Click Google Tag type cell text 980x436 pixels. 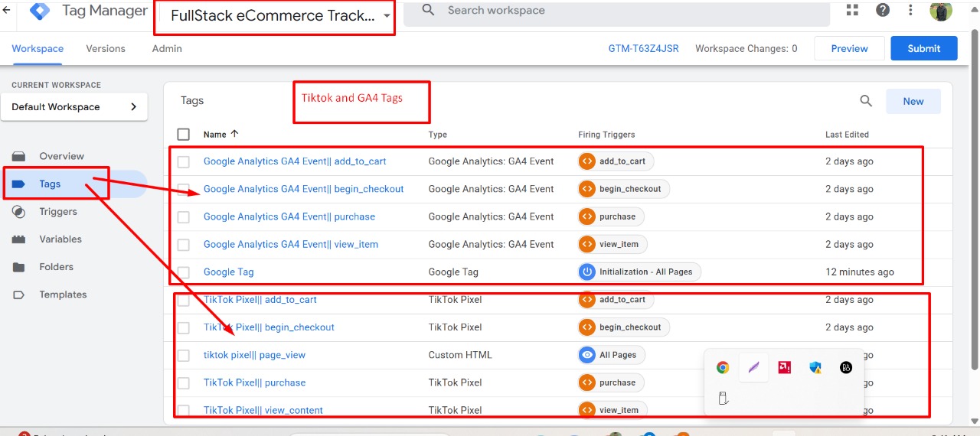click(x=452, y=272)
